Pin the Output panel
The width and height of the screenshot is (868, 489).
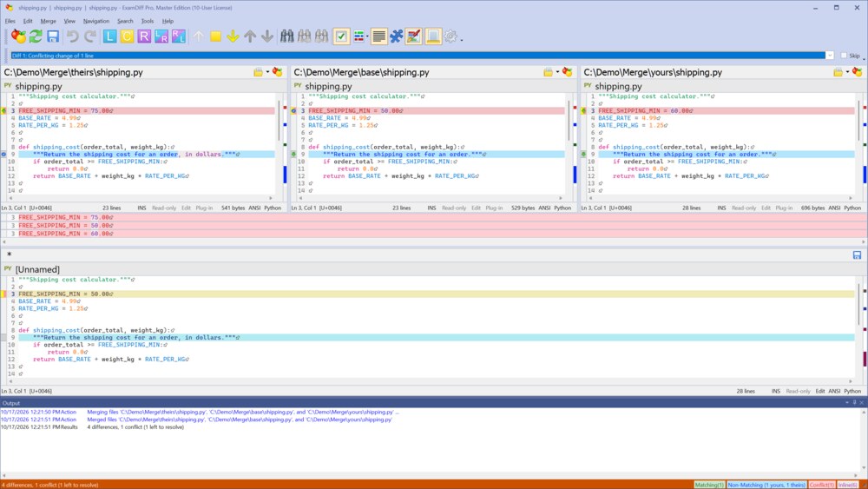pyautogui.click(x=854, y=403)
